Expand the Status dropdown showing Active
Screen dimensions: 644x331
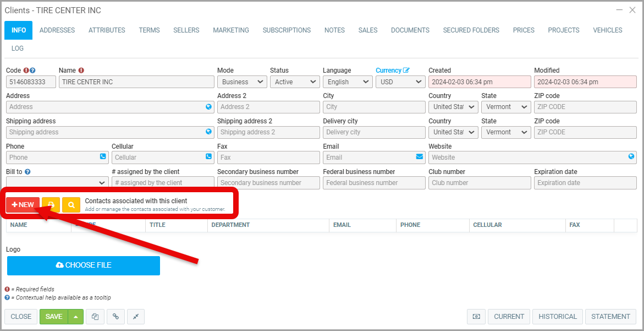coord(294,82)
